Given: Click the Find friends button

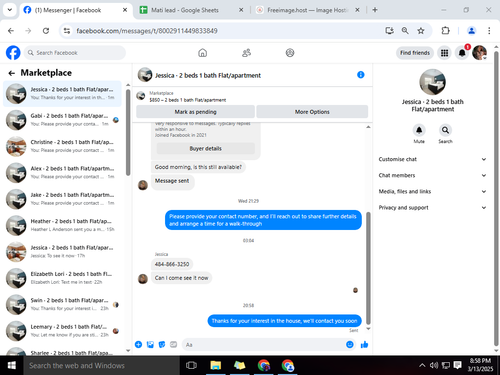Looking at the screenshot, I should click(x=415, y=53).
